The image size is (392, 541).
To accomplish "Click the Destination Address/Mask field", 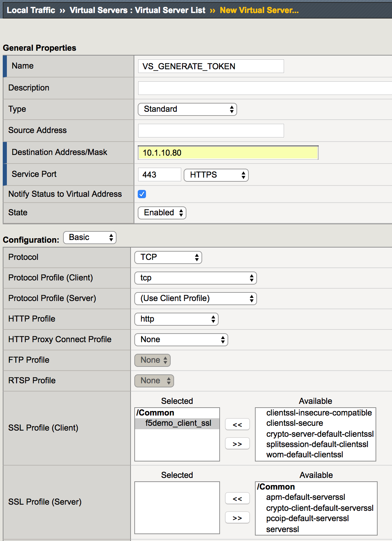I will (x=228, y=153).
